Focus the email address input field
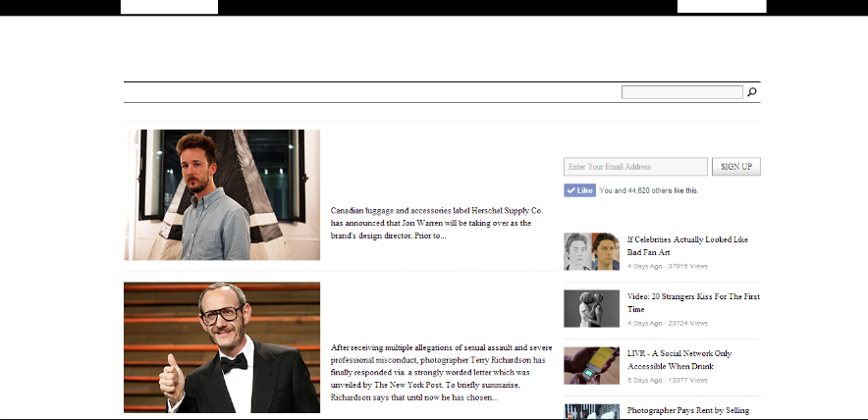The height and width of the screenshot is (420, 868). [x=635, y=167]
